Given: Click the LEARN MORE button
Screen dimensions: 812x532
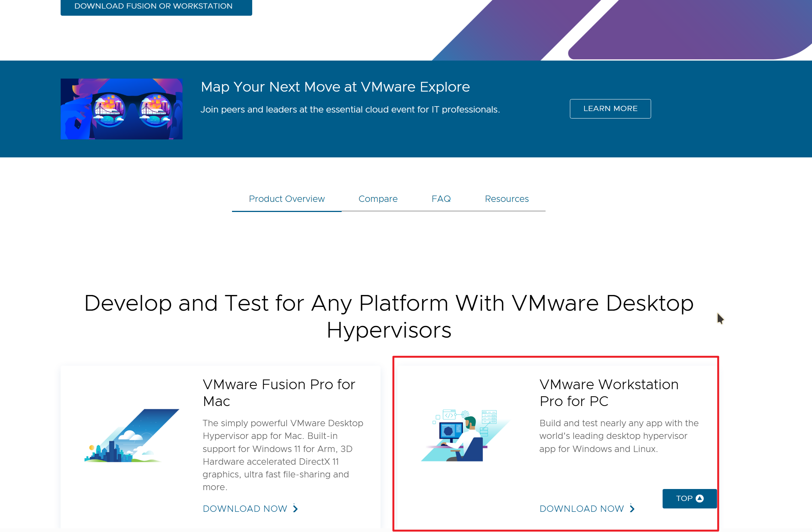Looking at the screenshot, I should [610, 108].
